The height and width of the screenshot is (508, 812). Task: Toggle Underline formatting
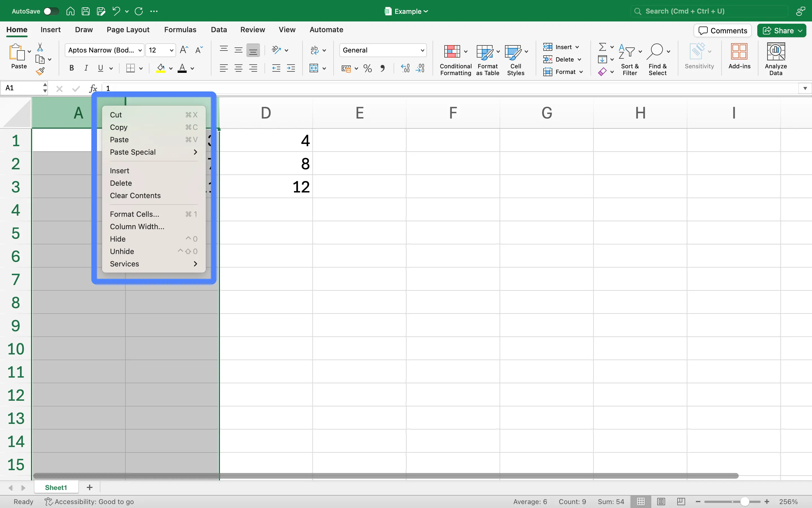pyautogui.click(x=100, y=68)
